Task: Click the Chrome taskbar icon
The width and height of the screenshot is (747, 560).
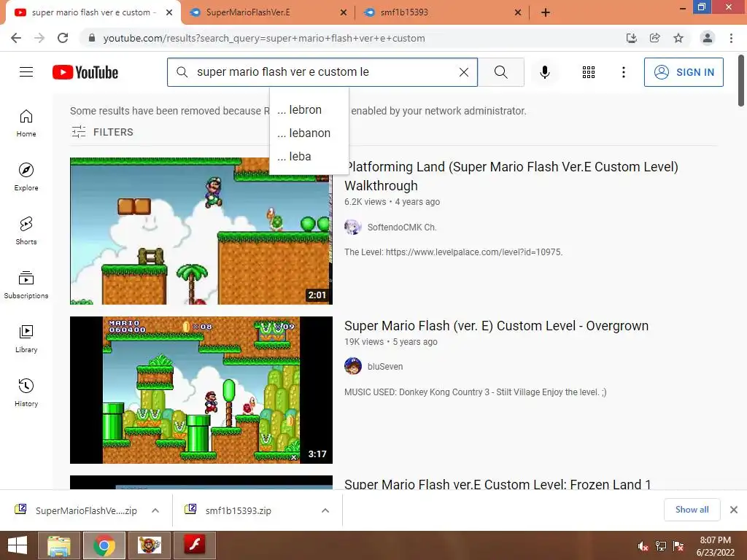Action: (104, 545)
